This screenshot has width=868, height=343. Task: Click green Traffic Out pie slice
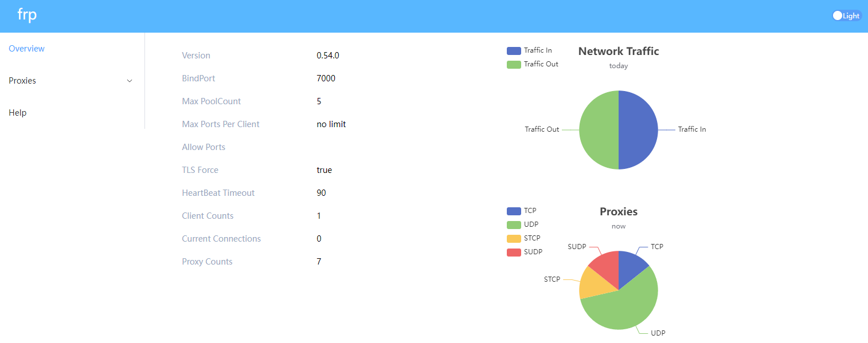pyautogui.click(x=599, y=130)
